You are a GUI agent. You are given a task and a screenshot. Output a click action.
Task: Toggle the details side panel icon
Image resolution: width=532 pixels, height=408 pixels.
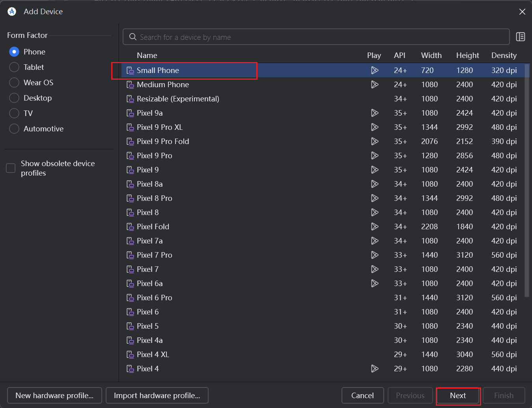(x=521, y=37)
